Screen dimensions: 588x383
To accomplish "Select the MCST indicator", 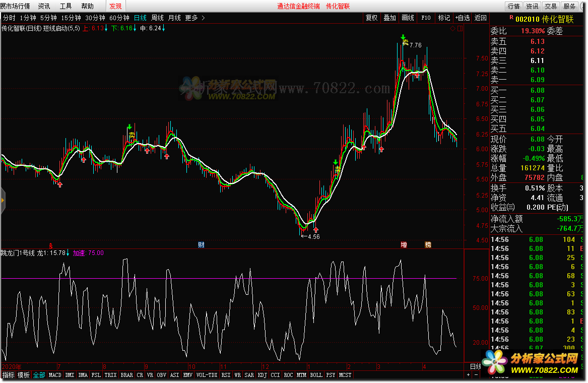I will pyautogui.click(x=345, y=375).
